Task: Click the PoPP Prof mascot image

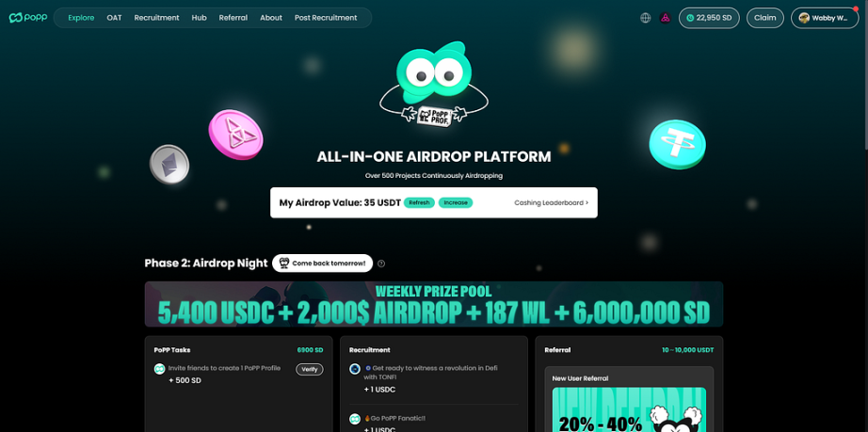Action: point(434,83)
